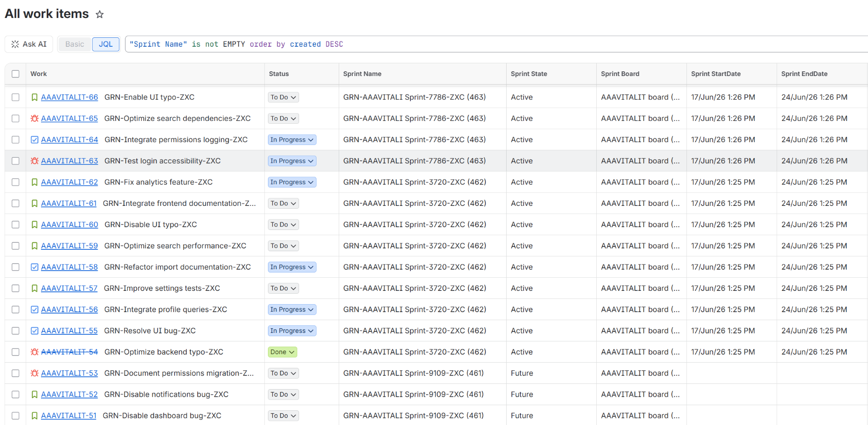Click story icon for AAAVITALIT-66
This screenshot has width=868, height=425.
[x=34, y=97]
